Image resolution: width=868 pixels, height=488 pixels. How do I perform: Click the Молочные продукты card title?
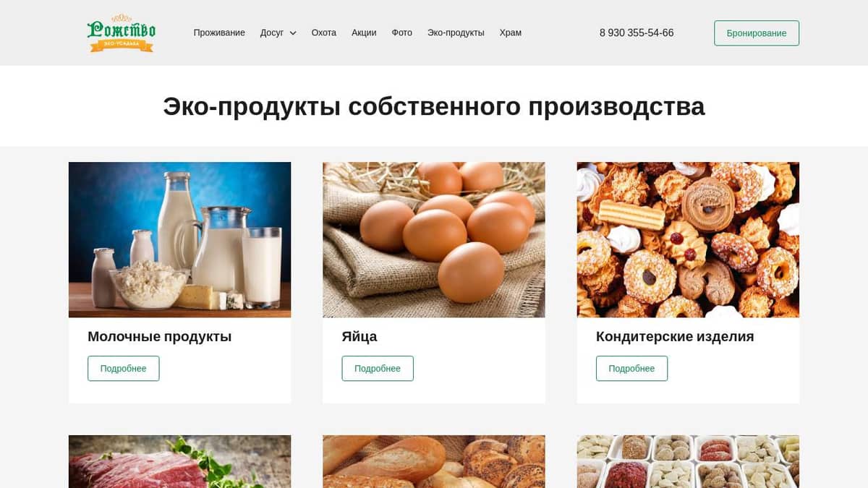click(160, 337)
